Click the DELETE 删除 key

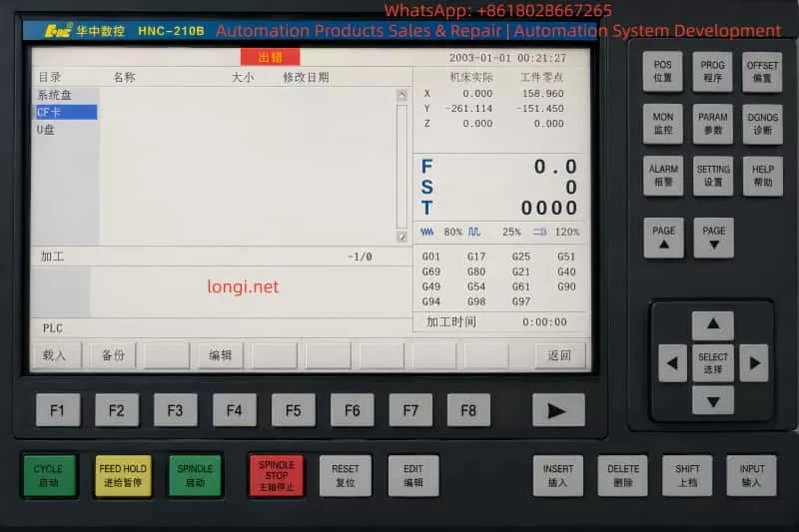(x=622, y=475)
